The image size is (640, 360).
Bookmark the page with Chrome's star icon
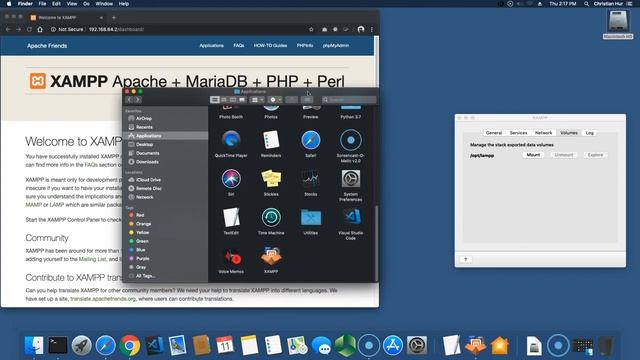(311, 29)
